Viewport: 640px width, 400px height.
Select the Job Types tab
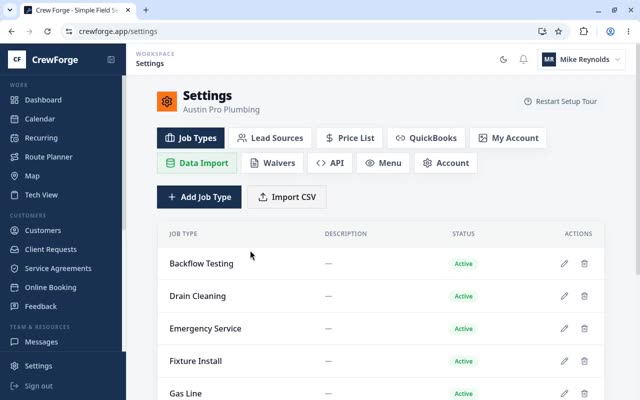click(x=191, y=138)
